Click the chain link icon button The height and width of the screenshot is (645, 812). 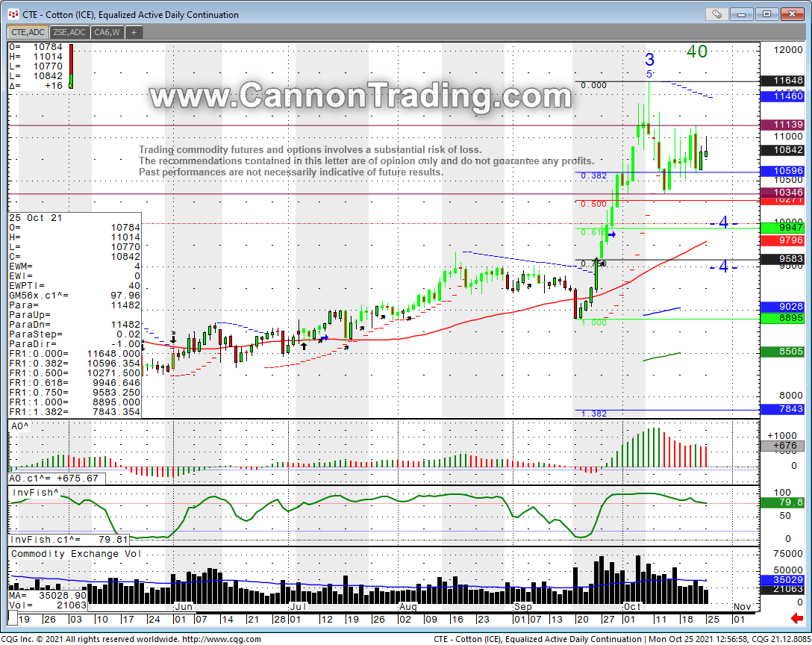coord(716,13)
